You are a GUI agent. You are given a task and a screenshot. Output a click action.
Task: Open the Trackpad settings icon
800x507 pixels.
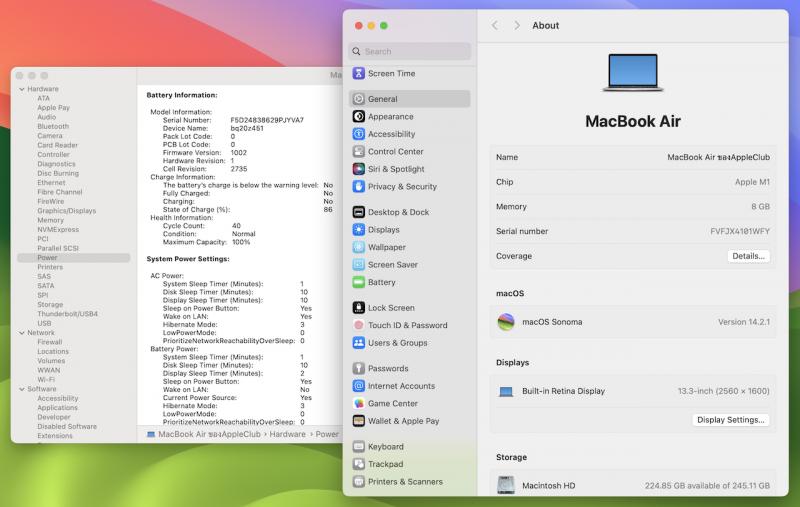pos(359,464)
